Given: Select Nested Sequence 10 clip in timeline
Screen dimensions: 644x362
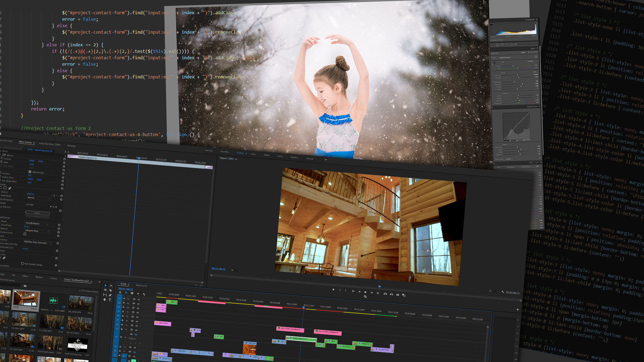Looking at the screenshot, I should click(301, 339).
